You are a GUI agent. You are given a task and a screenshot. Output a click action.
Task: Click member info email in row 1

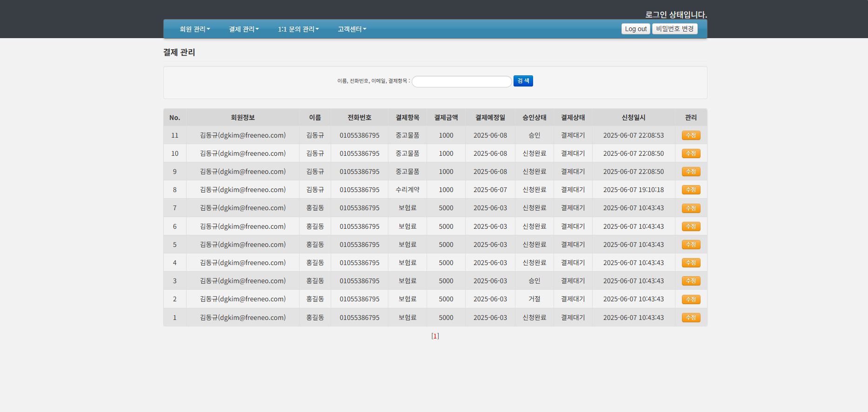tap(243, 318)
